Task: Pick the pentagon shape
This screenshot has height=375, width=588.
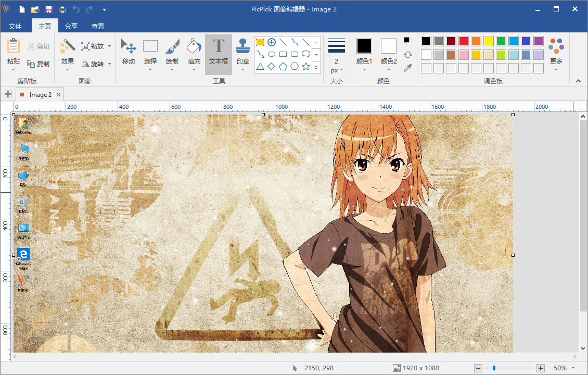Action: click(x=283, y=67)
